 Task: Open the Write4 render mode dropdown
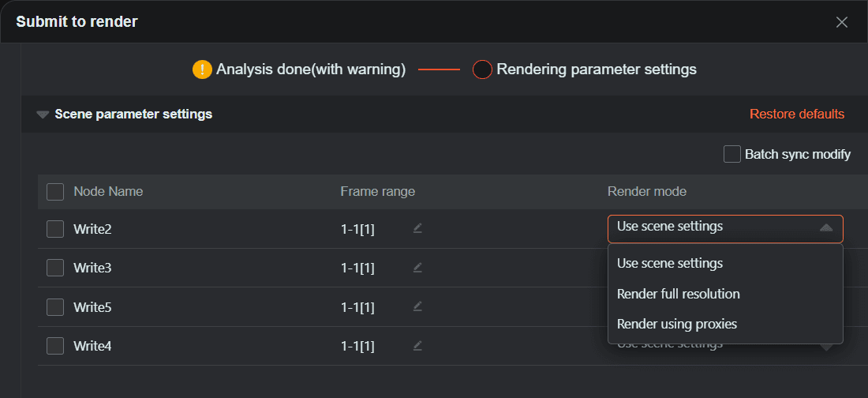point(825,347)
